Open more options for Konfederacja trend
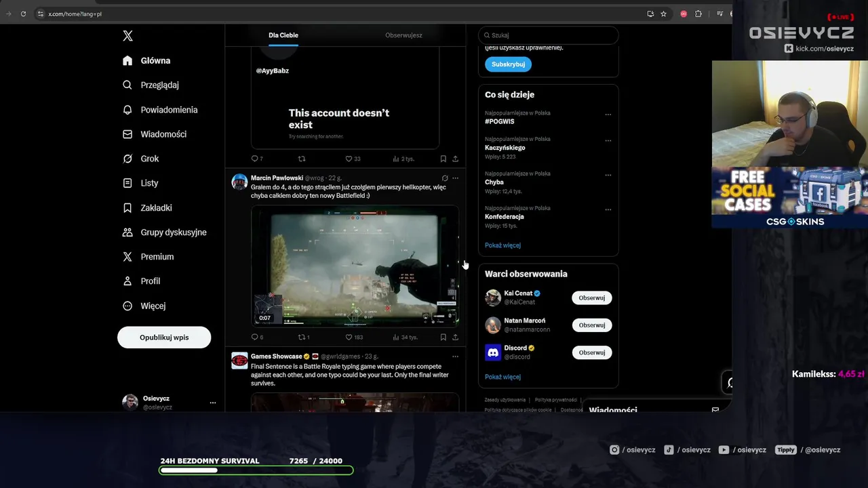The width and height of the screenshot is (868, 488). 608,209
